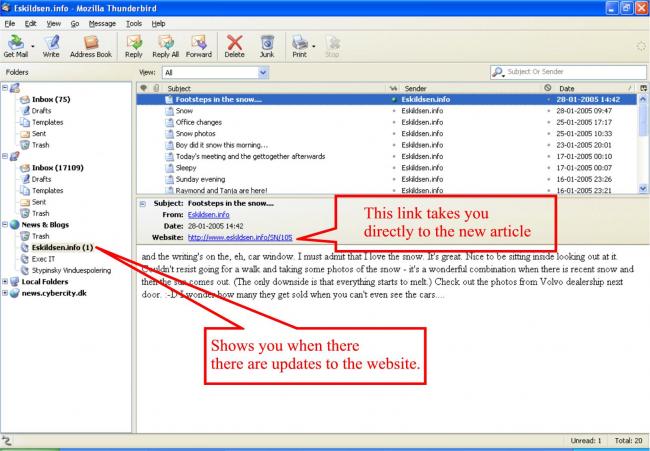Open the Edit menu

pyautogui.click(x=30, y=24)
